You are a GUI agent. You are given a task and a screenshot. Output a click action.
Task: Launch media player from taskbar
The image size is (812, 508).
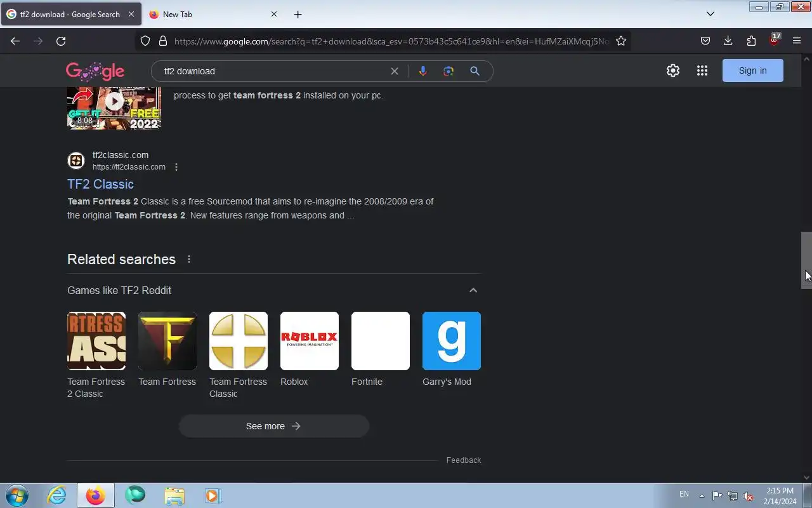pos(213,495)
